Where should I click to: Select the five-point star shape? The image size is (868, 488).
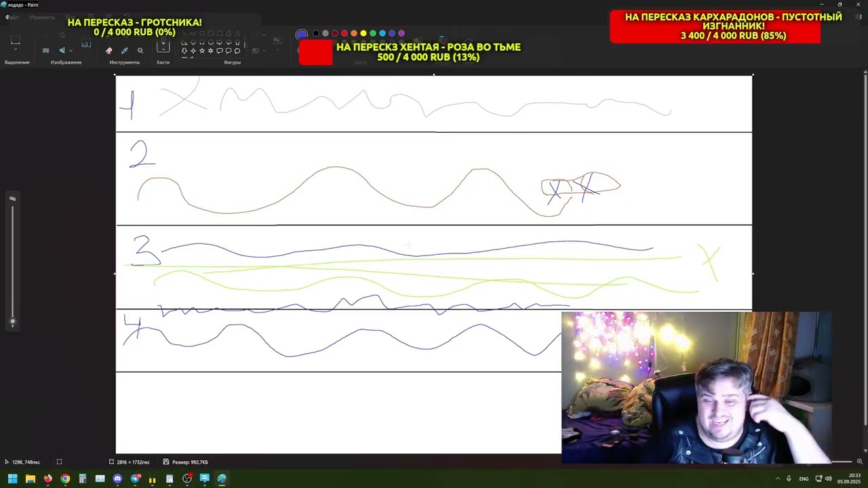click(202, 50)
